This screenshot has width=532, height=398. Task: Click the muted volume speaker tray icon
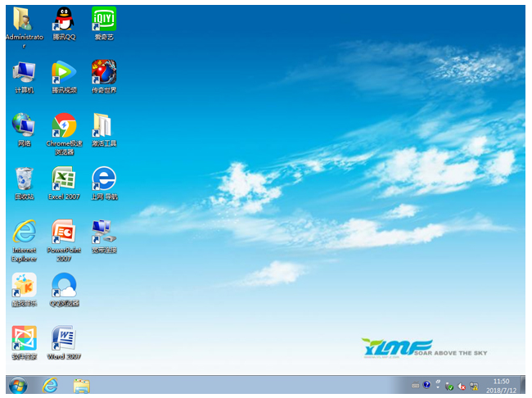coord(462,385)
